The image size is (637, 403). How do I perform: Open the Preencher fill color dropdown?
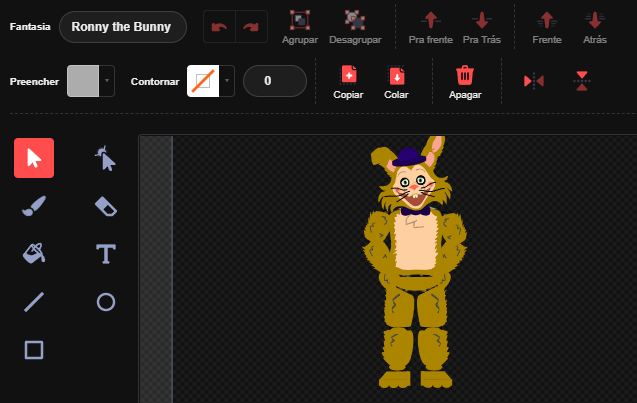(x=107, y=81)
